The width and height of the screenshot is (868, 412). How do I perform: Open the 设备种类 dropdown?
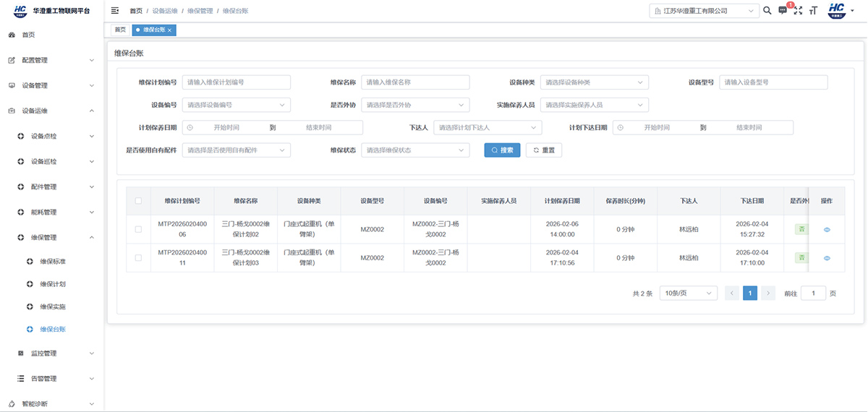595,82
